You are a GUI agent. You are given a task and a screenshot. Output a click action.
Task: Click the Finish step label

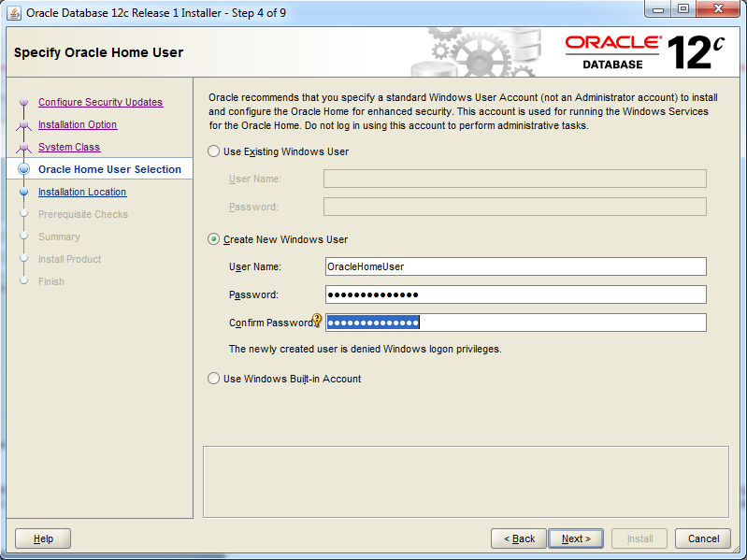tap(51, 281)
